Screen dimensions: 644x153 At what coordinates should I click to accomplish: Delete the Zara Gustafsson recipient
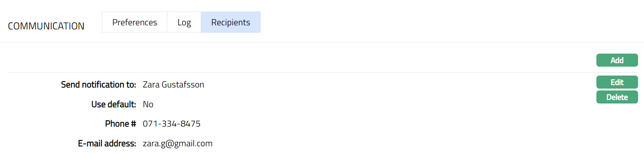click(617, 97)
